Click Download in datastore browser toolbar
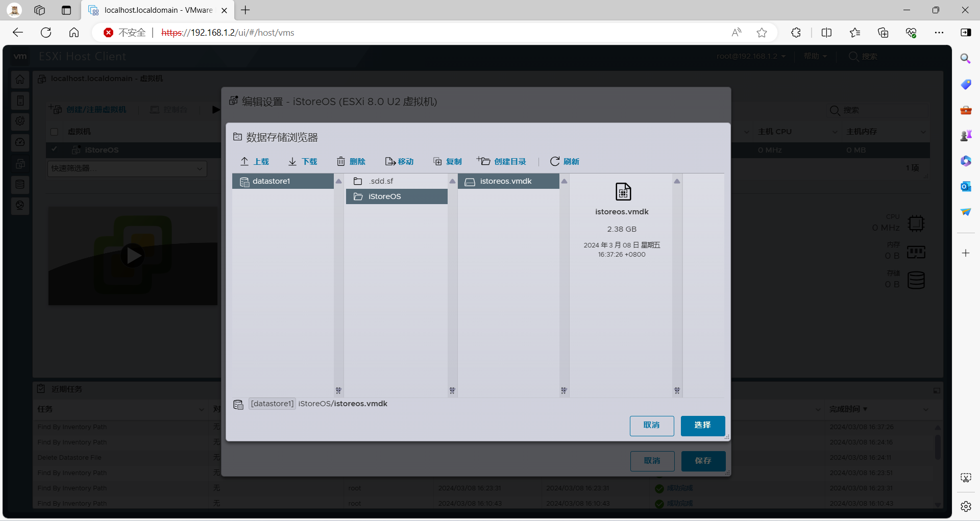The image size is (980, 521). click(303, 161)
